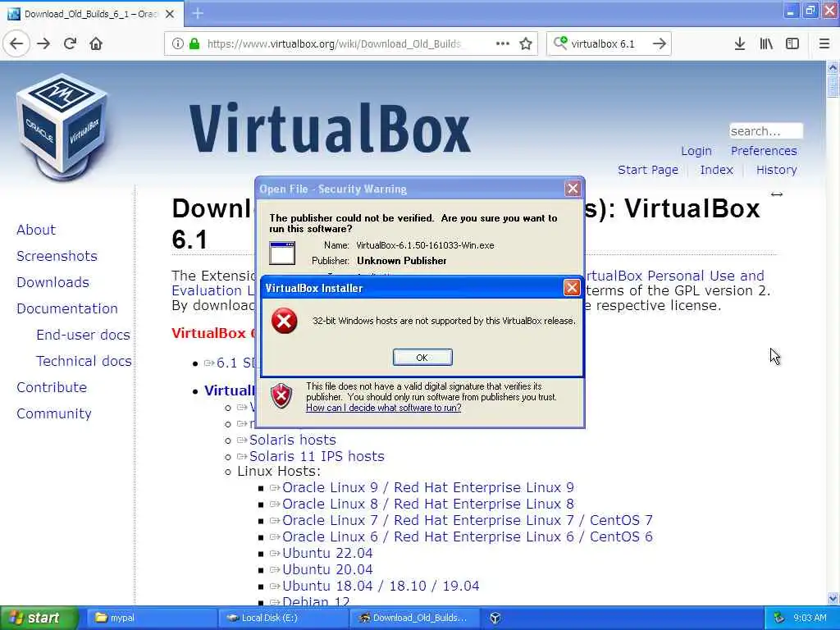
Task: Open the page actions three-dots menu
Action: click(x=503, y=43)
